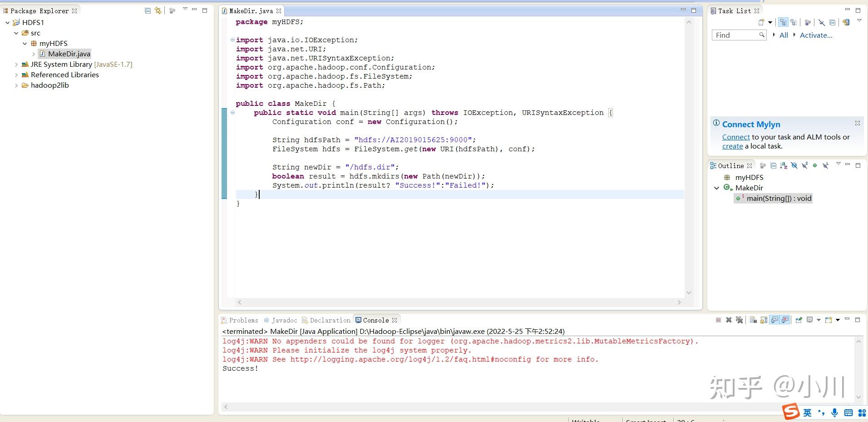The height and width of the screenshot is (422, 868).
Task: Switch to the Problems tab
Action: (243, 320)
